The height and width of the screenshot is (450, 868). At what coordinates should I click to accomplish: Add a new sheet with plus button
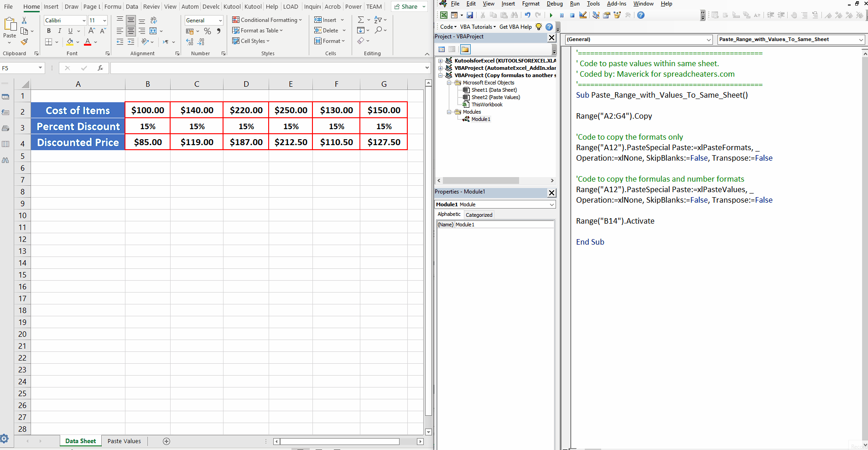166,441
